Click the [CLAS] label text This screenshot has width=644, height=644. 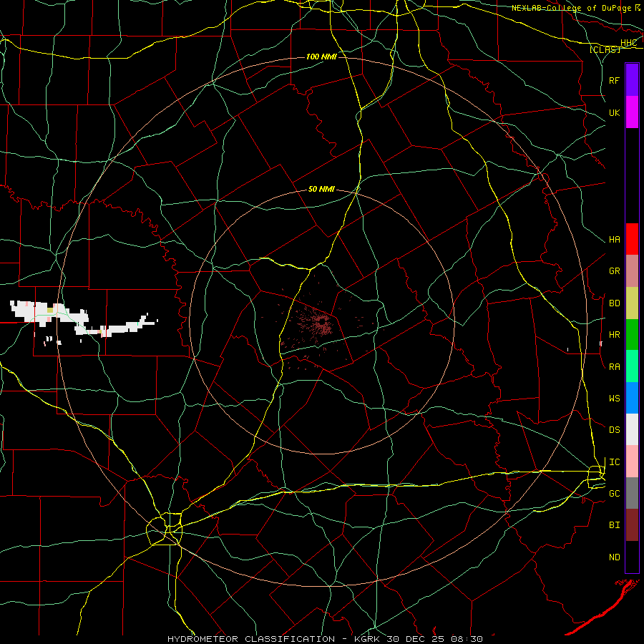pos(605,49)
